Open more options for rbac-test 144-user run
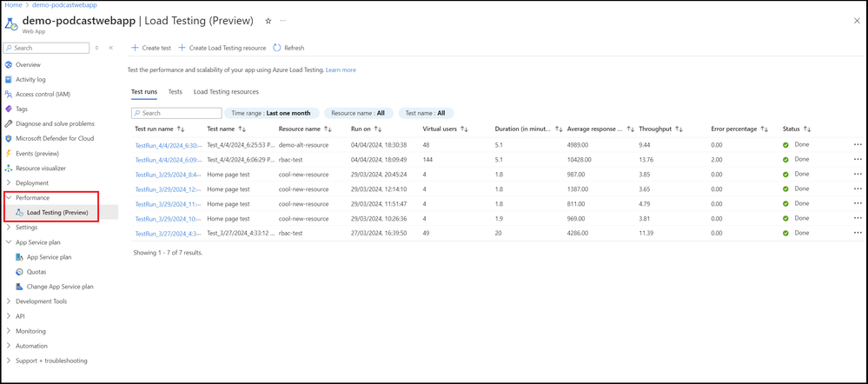The image size is (868, 384). pyautogui.click(x=858, y=159)
